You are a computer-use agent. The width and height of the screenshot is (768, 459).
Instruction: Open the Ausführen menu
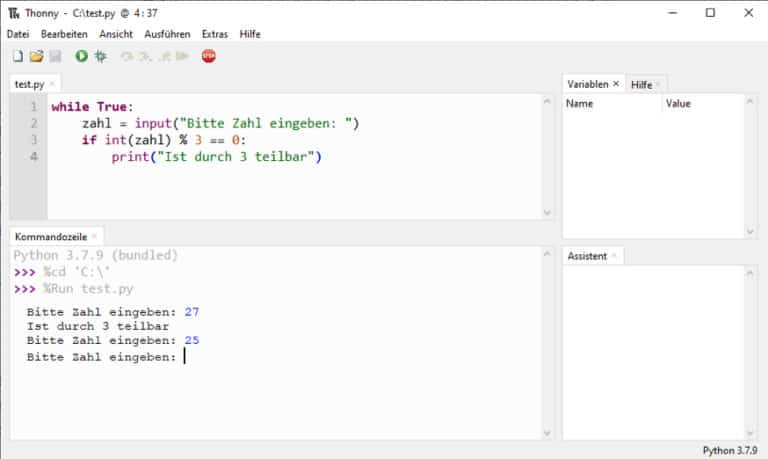click(x=167, y=34)
